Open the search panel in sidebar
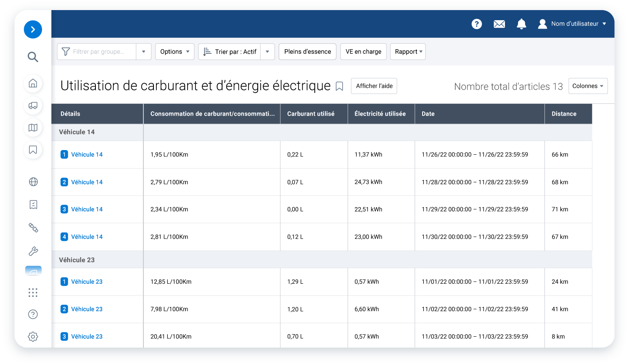The image size is (629, 364). tap(33, 57)
